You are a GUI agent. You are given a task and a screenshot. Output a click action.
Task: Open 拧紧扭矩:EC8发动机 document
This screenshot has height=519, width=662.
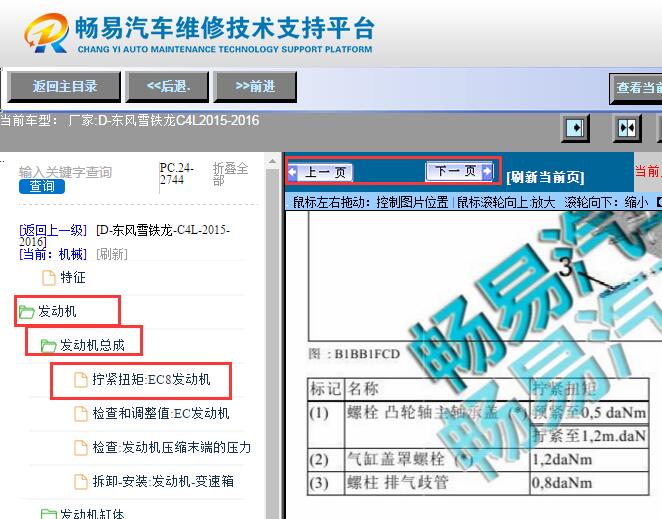(151, 379)
